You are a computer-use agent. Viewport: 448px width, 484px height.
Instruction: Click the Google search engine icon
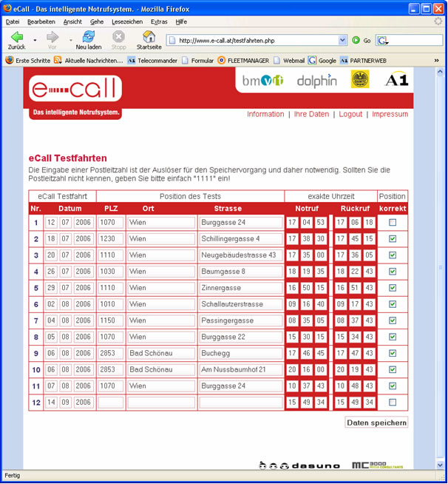[382, 41]
